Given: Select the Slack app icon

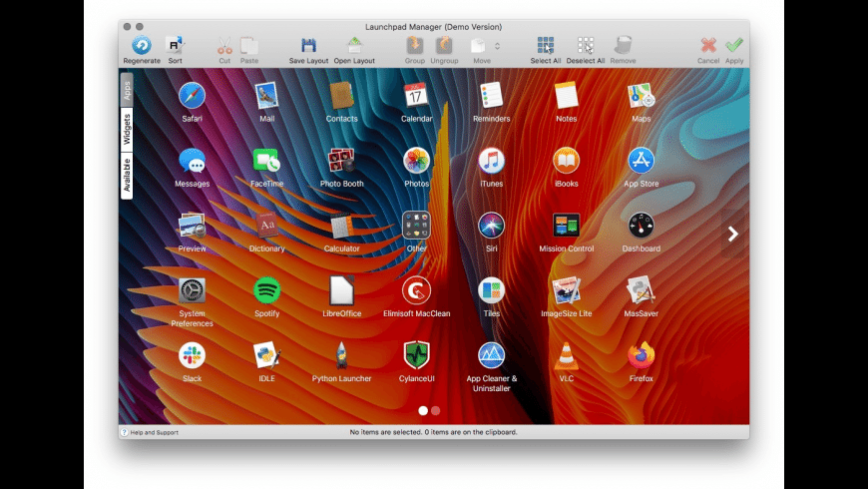Looking at the screenshot, I should [x=193, y=355].
